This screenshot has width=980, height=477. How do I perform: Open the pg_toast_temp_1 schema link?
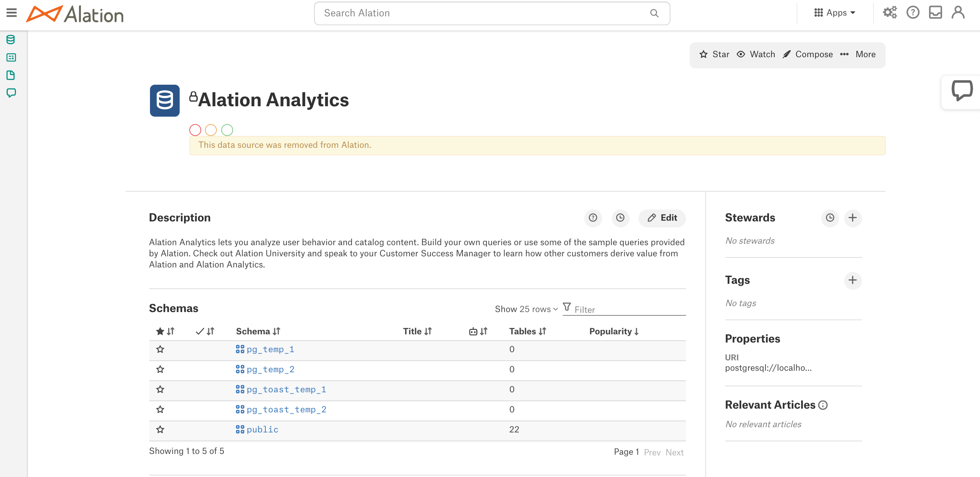(286, 389)
